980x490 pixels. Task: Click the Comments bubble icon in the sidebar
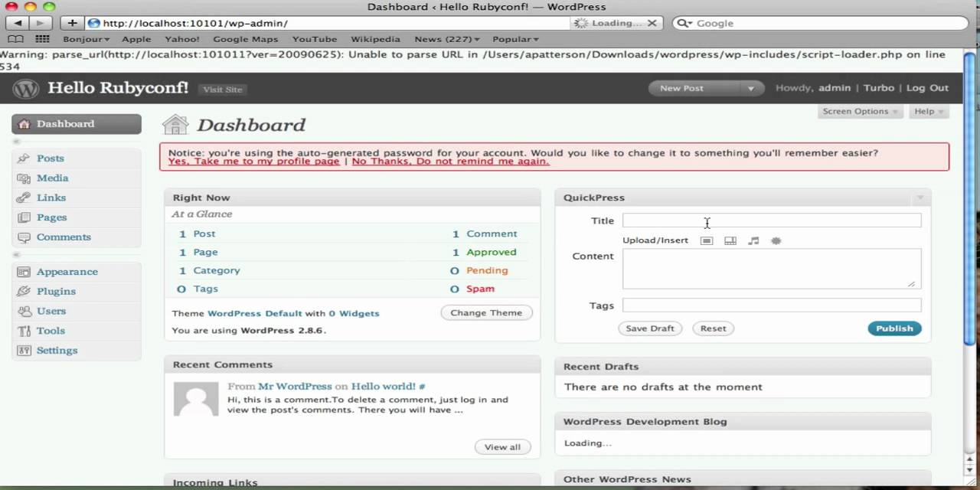[x=24, y=237]
